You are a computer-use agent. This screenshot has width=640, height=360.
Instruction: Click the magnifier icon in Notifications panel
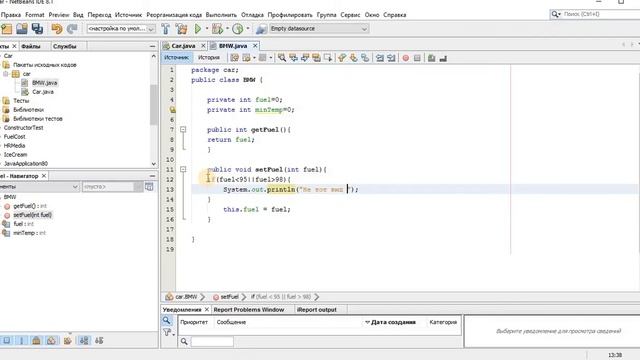pos(167,320)
